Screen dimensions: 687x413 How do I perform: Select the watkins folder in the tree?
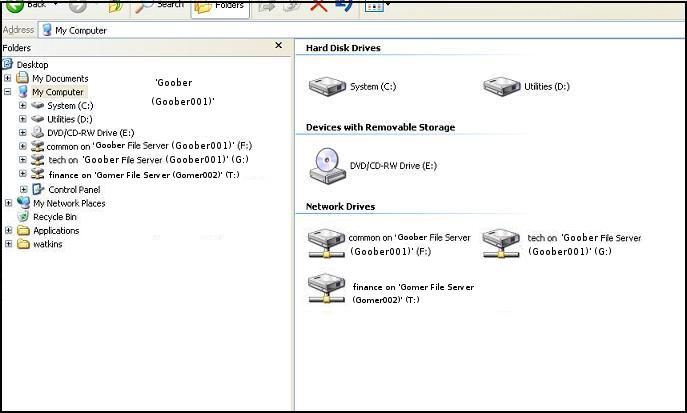click(x=47, y=244)
